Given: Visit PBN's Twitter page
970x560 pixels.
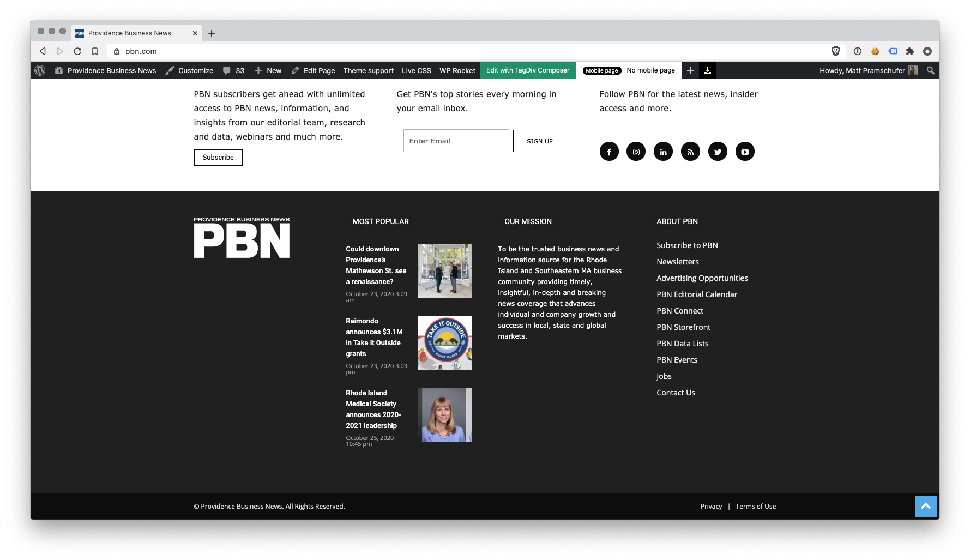Looking at the screenshot, I should [x=718, y=152].
